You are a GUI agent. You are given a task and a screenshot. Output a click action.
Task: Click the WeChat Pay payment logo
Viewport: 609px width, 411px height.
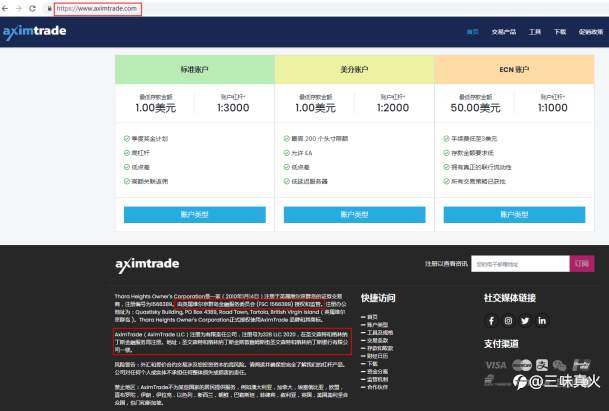pos(560,365)
